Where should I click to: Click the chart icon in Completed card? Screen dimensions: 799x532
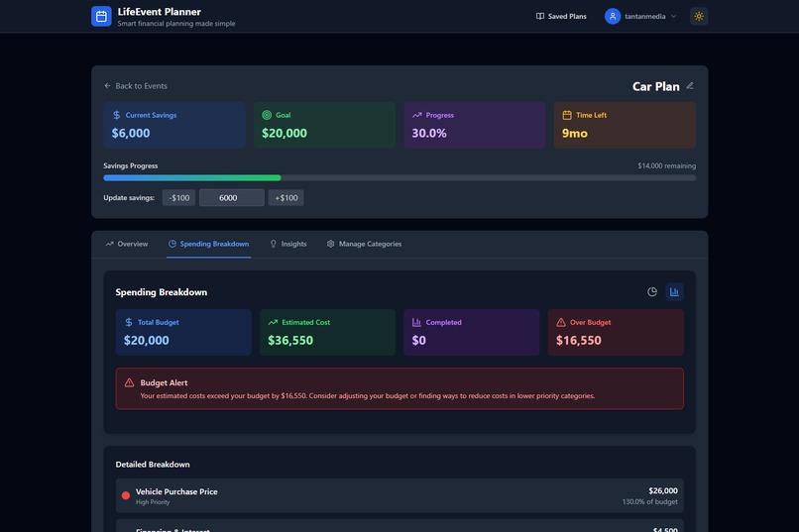(416, 322)
